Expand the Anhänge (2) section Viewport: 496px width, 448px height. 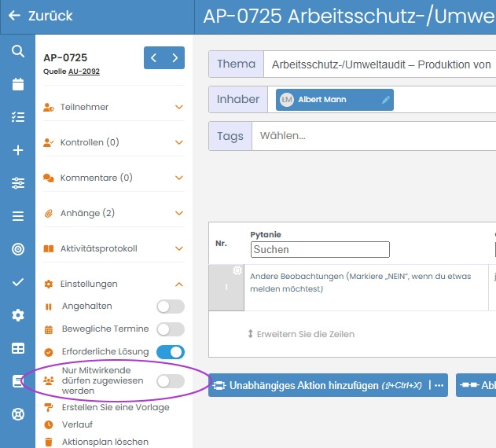tap(114, 213)
